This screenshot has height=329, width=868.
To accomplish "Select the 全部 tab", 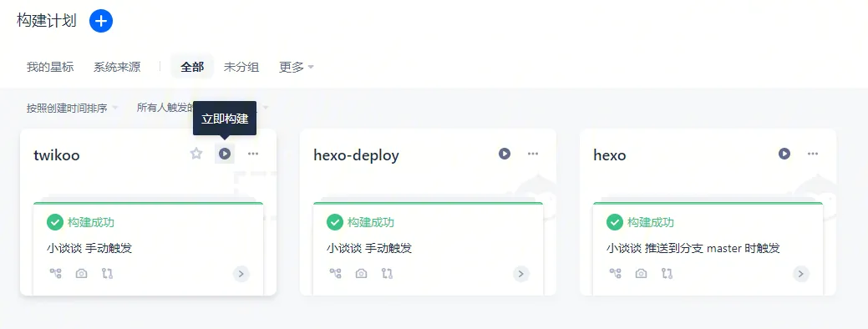I will point(192,67).
